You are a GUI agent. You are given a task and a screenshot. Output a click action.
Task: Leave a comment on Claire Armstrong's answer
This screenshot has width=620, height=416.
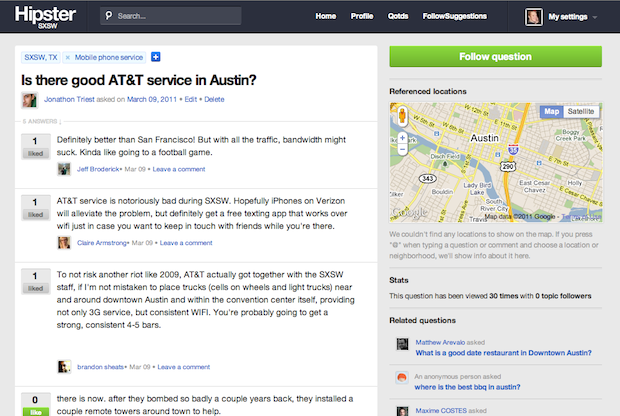tap(186, 243)
